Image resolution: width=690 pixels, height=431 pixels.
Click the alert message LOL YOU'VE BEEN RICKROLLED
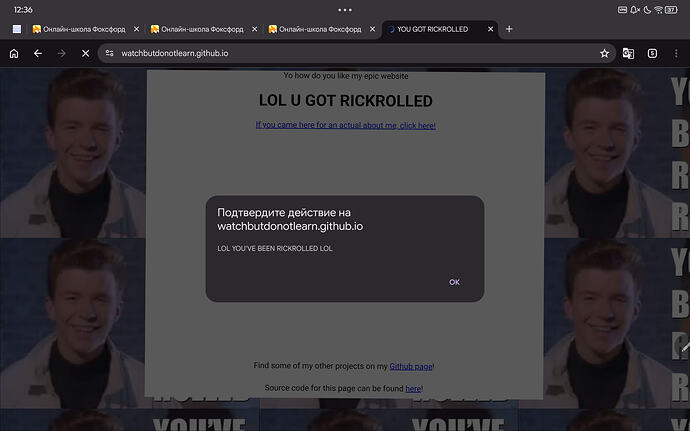click(x=275, y=248)
